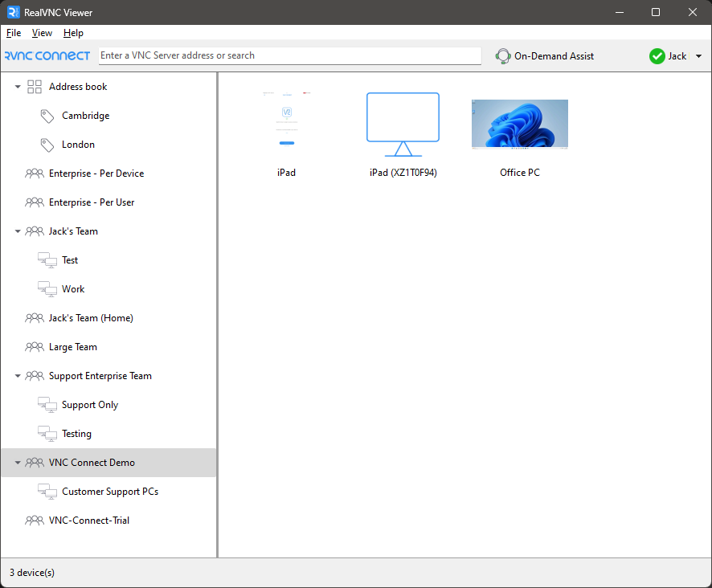Click the tag icon beside London
Screen dimensions: 712x588
pyautogui.click(x=47, y=145)
